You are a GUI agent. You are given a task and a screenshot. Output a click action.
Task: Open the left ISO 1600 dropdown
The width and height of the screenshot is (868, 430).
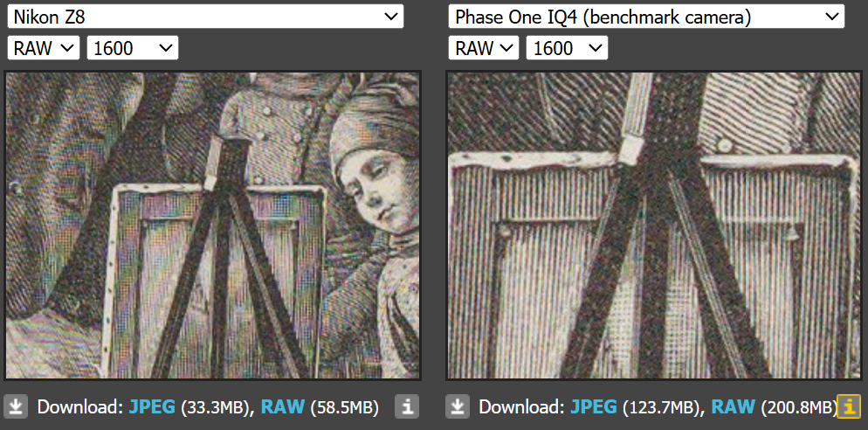133,48
